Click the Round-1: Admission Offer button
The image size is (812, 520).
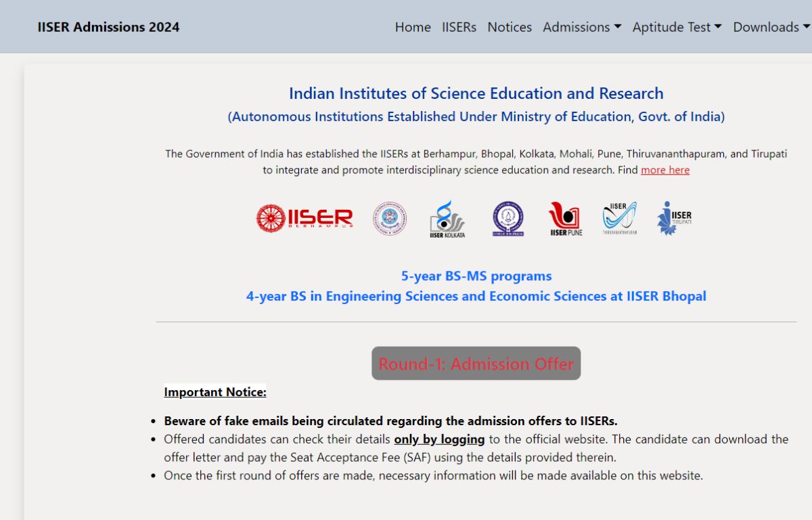point(476,364)
